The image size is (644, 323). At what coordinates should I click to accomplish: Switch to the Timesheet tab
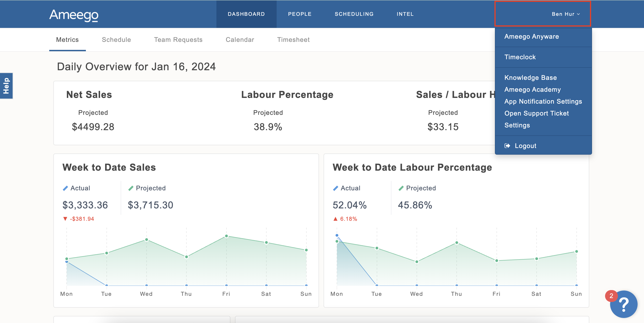tap(293, 40)
